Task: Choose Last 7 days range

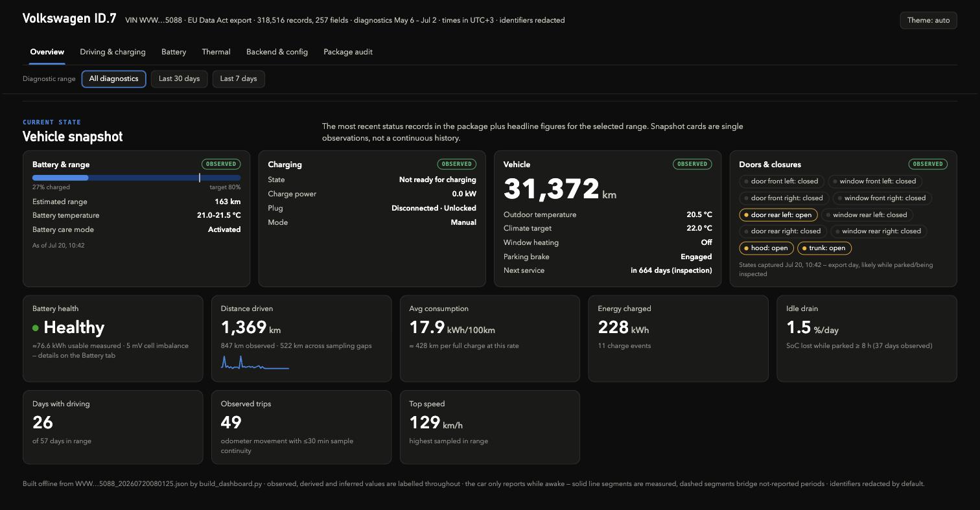Action: click(239, 79)
